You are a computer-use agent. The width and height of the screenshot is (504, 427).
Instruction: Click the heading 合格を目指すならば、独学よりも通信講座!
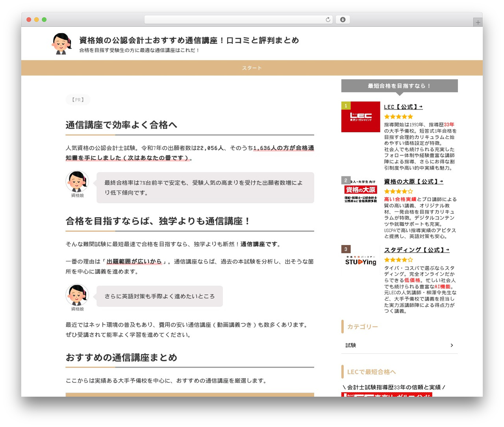158,221
